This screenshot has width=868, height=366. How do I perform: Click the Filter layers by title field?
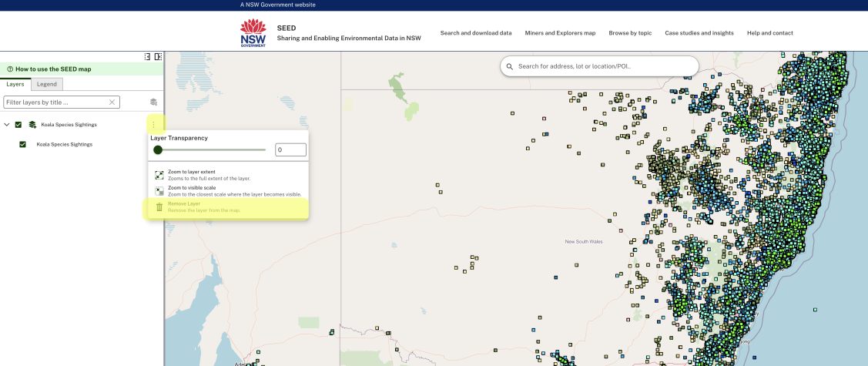[x=62, y=102]
